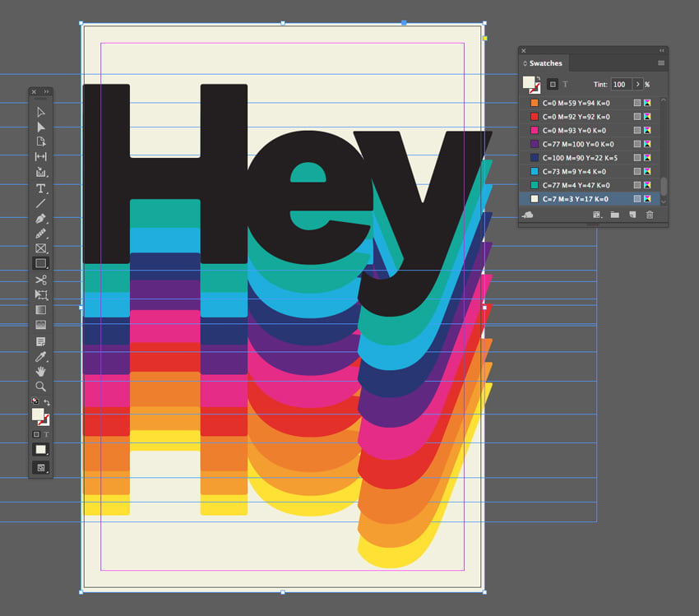699x616 pixels.
Task: Select swatch C=0 M=92 Y=92 K=0
Action: coord(590,117)
